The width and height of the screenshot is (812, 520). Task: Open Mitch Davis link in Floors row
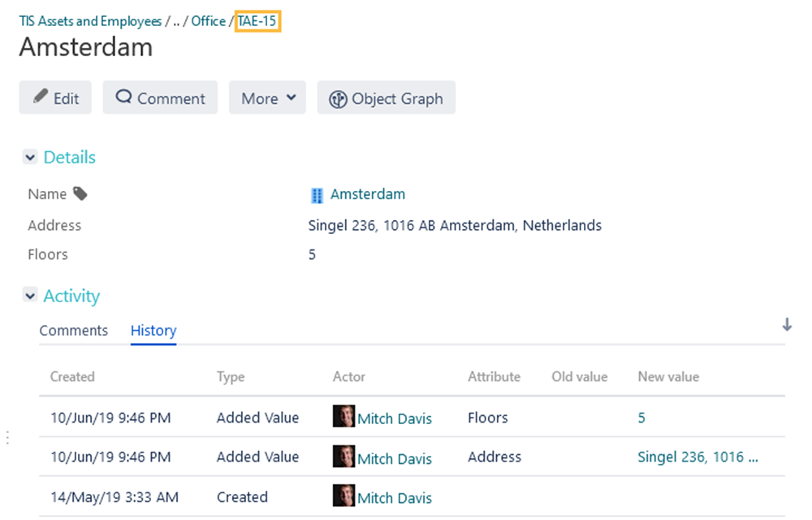pyautogui.click(x=395, y=418)
